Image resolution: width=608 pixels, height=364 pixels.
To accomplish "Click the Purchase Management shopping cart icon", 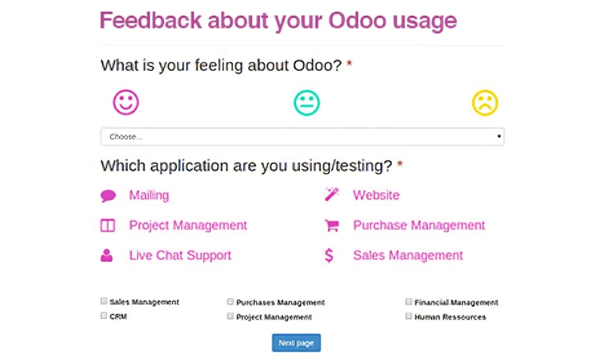I will [x=332, y=225].
